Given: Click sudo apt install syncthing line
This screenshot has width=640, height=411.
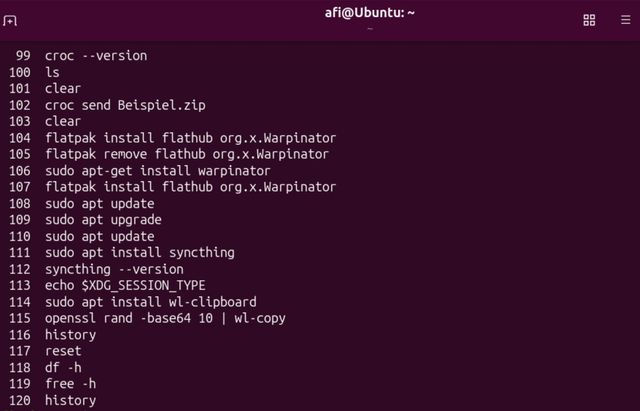Looking at the screenshot, I should [x=140, y=253].
